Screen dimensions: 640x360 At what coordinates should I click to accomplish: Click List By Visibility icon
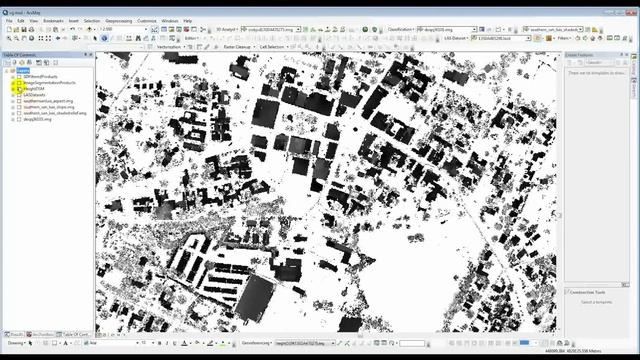(x=22, y=62)
